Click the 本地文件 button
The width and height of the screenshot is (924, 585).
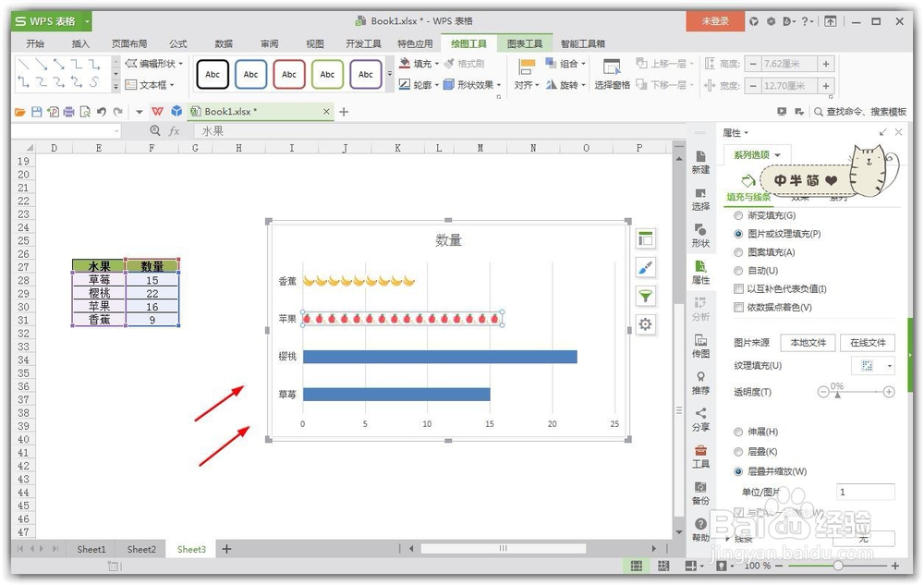808,342
